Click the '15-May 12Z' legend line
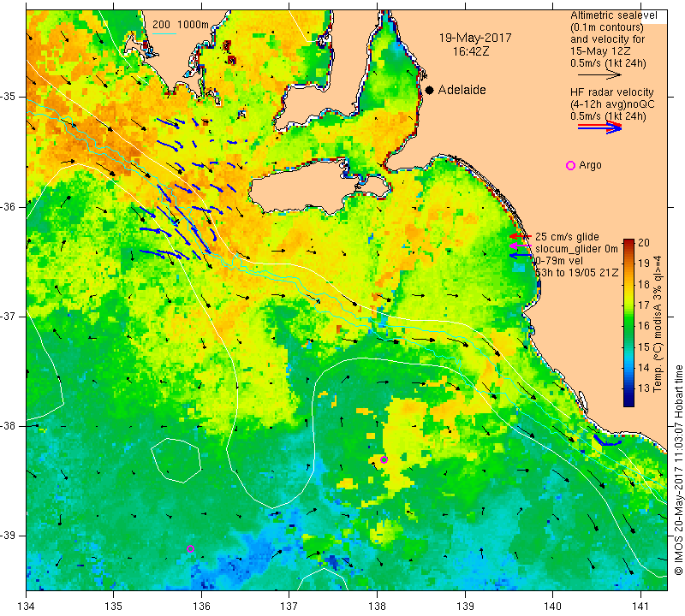 click(602, 51)
